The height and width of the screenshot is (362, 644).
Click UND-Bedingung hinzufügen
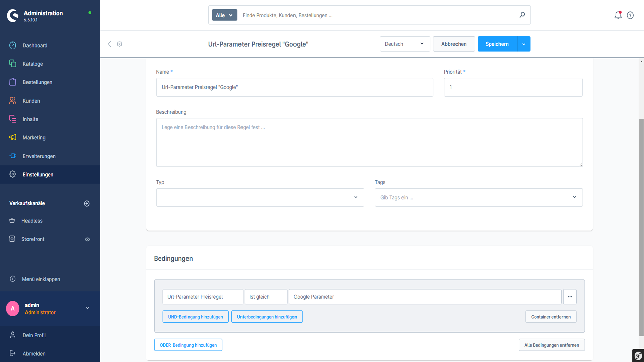[196, 317]
